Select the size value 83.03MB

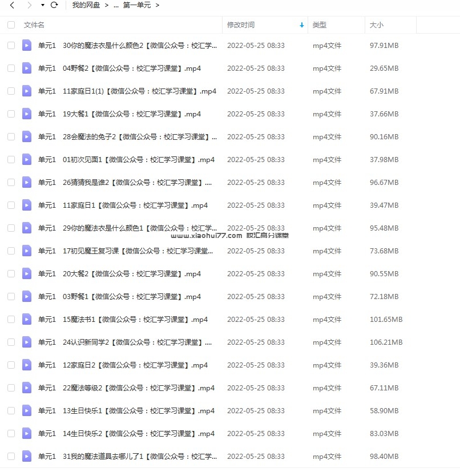tap(384, 434)
